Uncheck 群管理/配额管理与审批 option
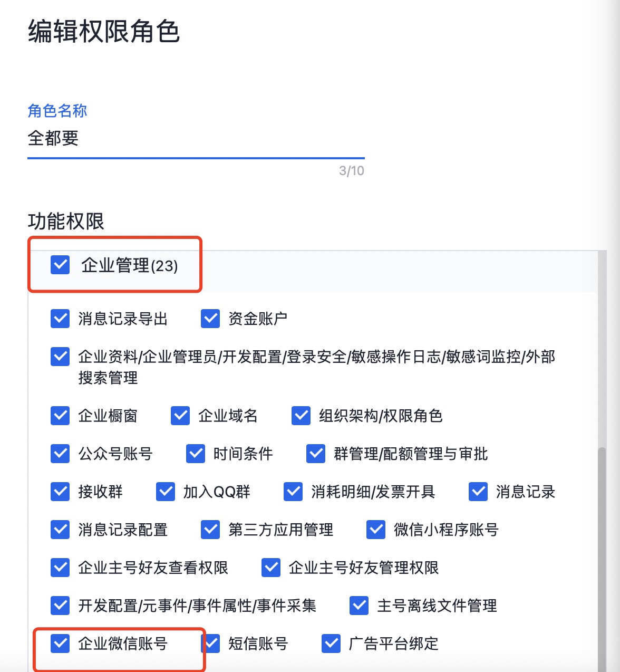620x672 pixels. [x=316, y=454]
